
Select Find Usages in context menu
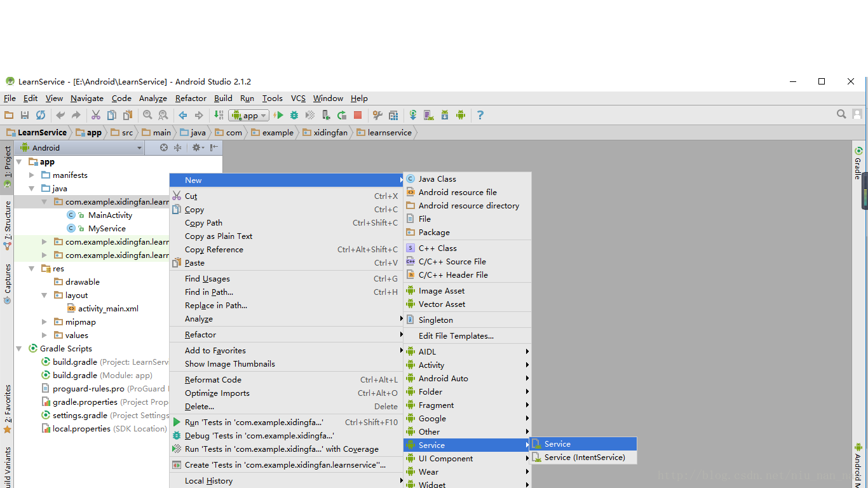287,279
